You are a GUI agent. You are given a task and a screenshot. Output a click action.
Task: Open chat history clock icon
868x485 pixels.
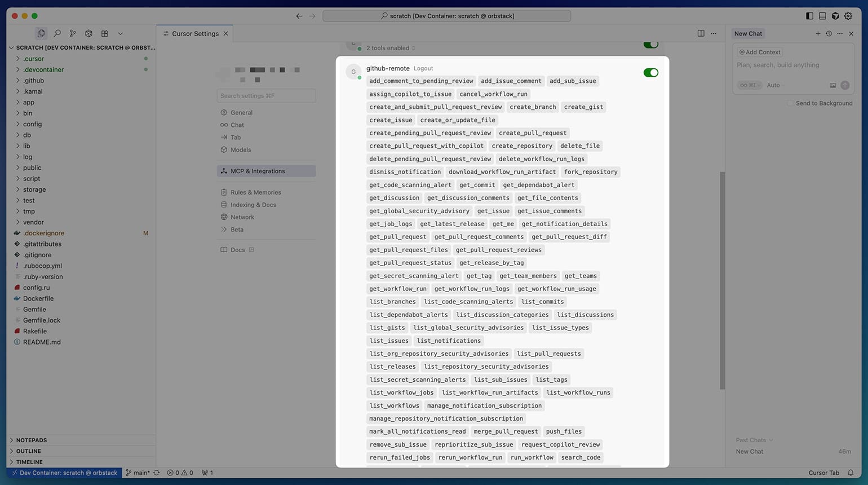click(829, 34)
